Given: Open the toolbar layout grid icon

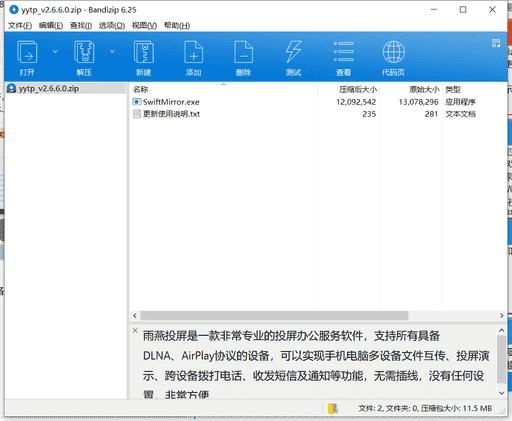Looking at the screenshot, I should (x=496, y=43).
